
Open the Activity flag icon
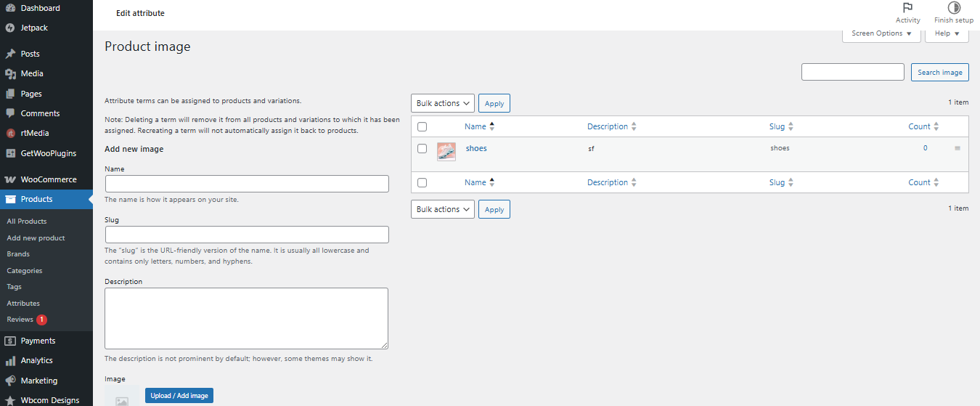[x=907, y=8]
